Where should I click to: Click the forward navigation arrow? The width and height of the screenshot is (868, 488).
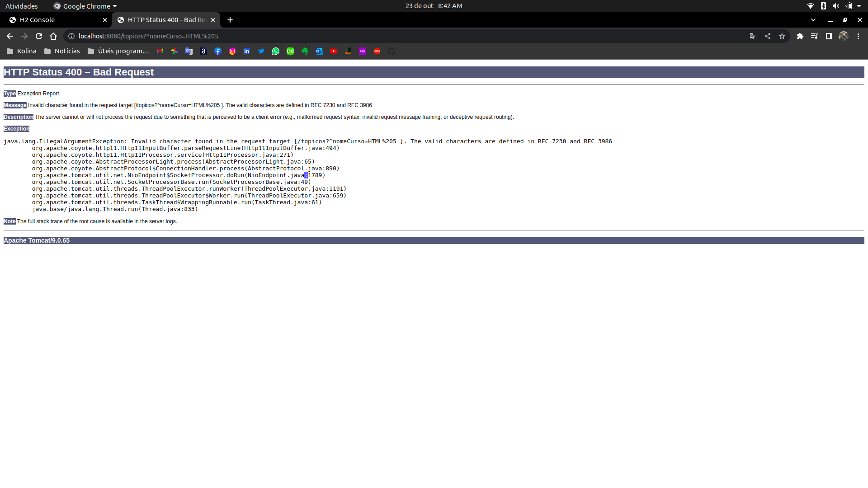[24, 36]
